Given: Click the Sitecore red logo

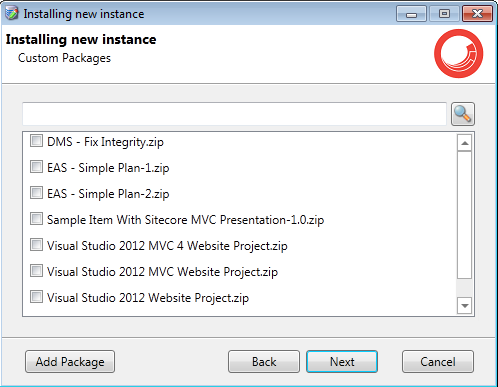Looking at the screenshot, I should pyautogui.click(x=458, y=54).
